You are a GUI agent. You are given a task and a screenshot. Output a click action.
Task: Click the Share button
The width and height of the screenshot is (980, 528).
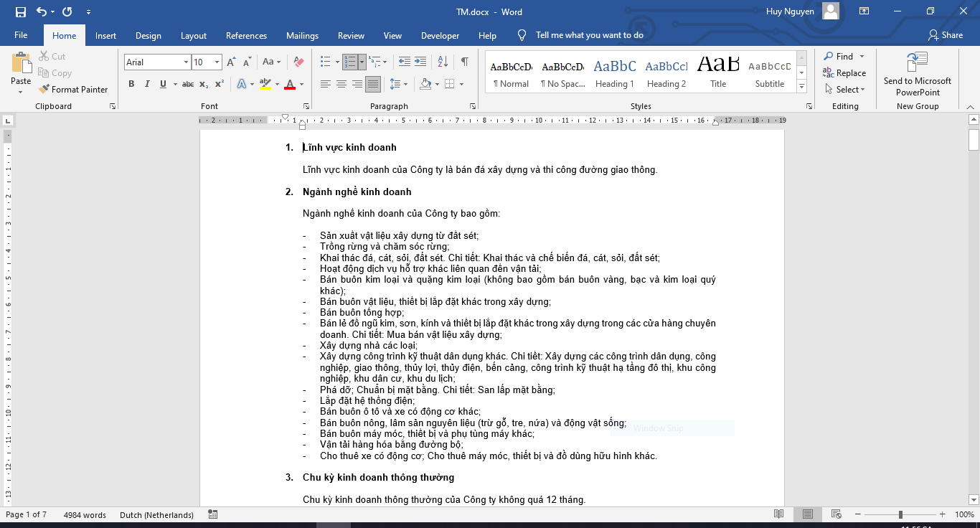coord(945,35)
